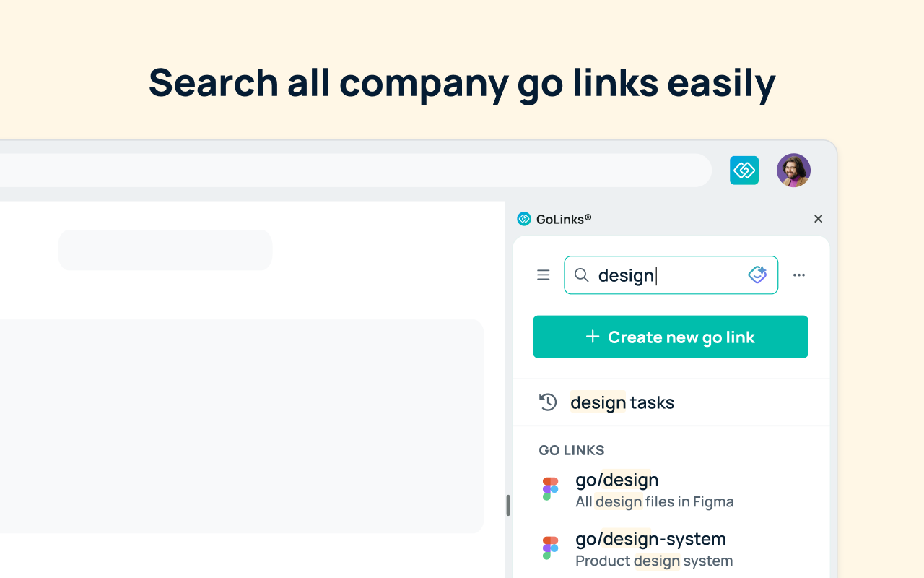The image size is (924, 578).
Task: Select the recent search 'design tasks'
Action: click(671, 402)
